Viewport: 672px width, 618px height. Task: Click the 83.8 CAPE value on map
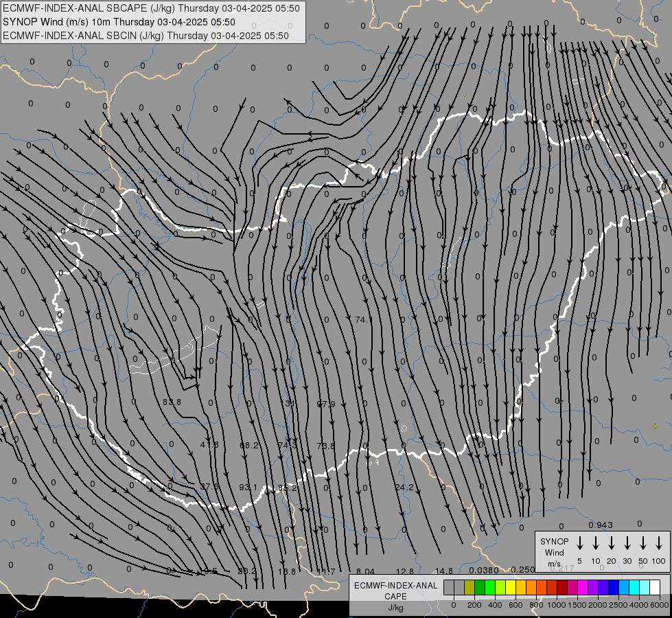[x=172, y=402]
